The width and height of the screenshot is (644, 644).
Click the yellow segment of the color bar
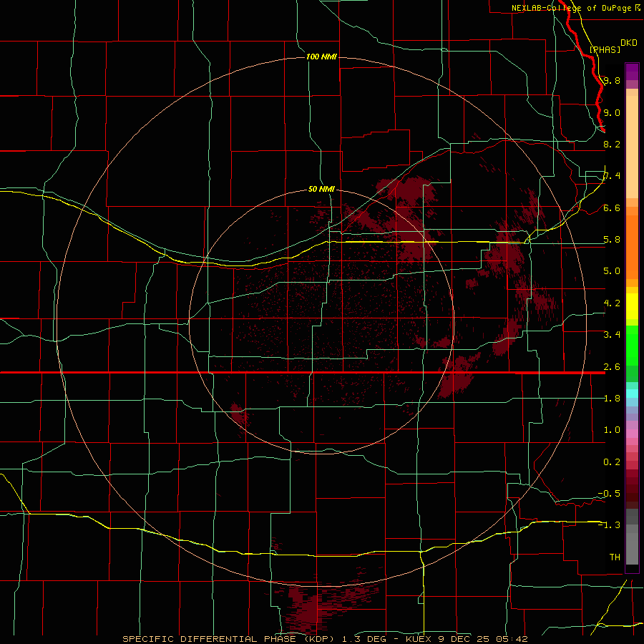(x=632, y=306)
